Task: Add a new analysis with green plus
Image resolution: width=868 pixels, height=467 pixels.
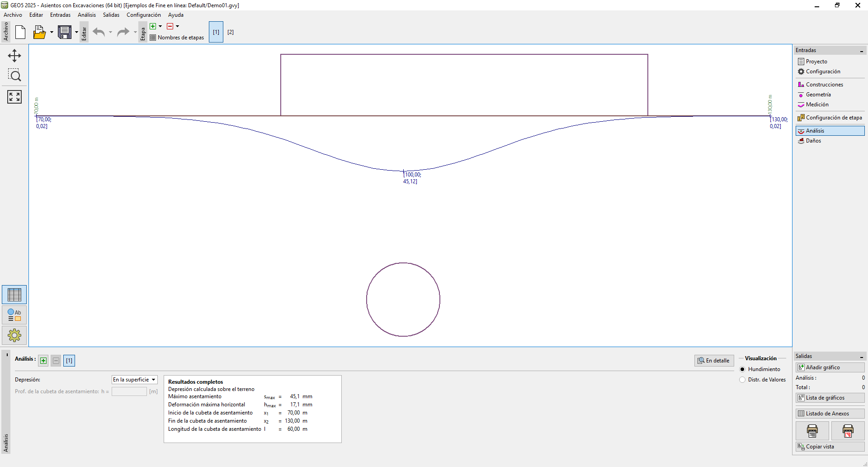Action: click(43, 361)
